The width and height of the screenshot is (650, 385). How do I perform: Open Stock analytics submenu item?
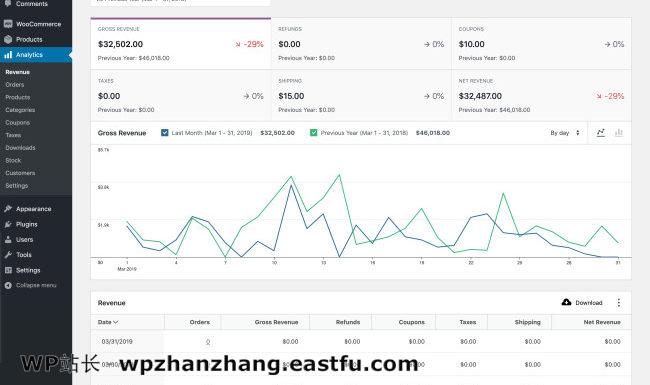pos(13,160)
